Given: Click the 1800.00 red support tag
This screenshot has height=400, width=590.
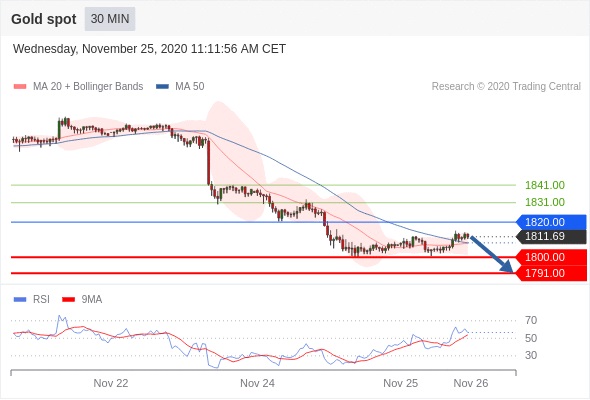Looking at the screenshot, I should point(551,257).
